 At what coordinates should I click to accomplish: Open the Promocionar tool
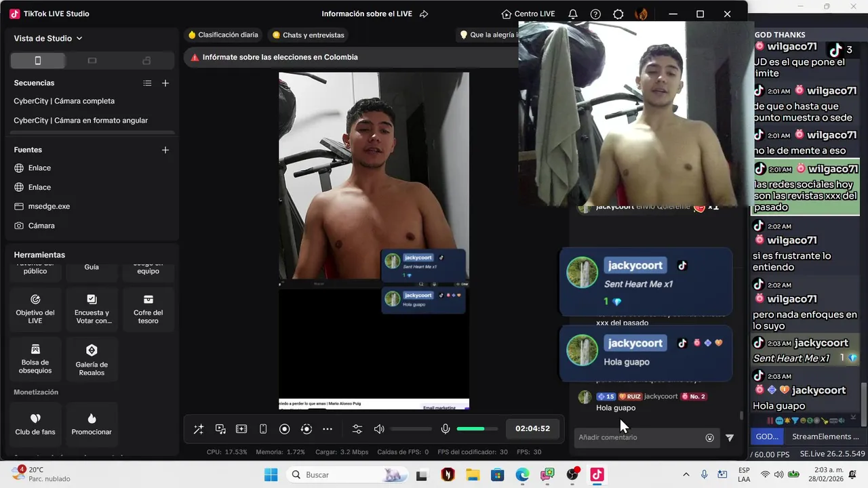pos(92,424)
